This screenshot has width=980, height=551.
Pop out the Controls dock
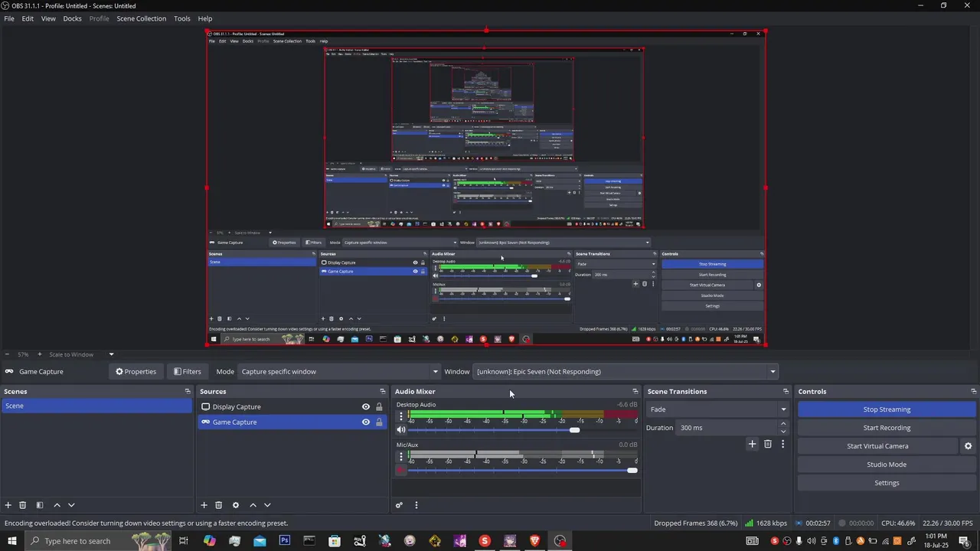(x=973, y=392)
